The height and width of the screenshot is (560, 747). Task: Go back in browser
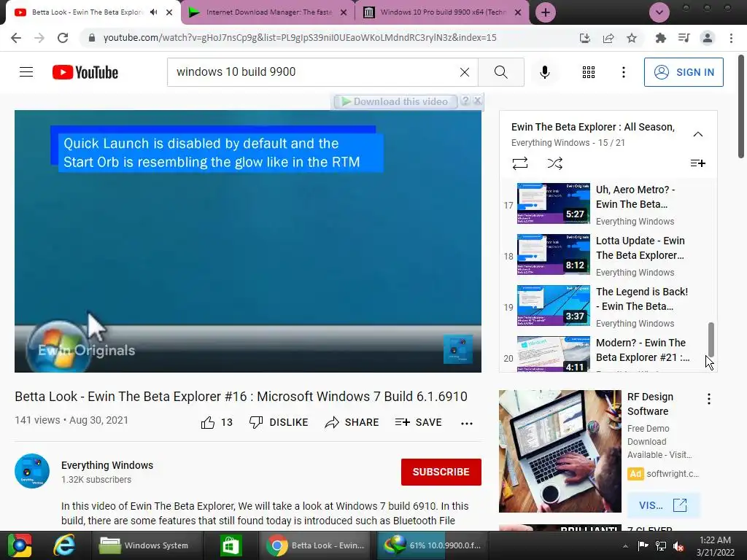click(16, 38)
